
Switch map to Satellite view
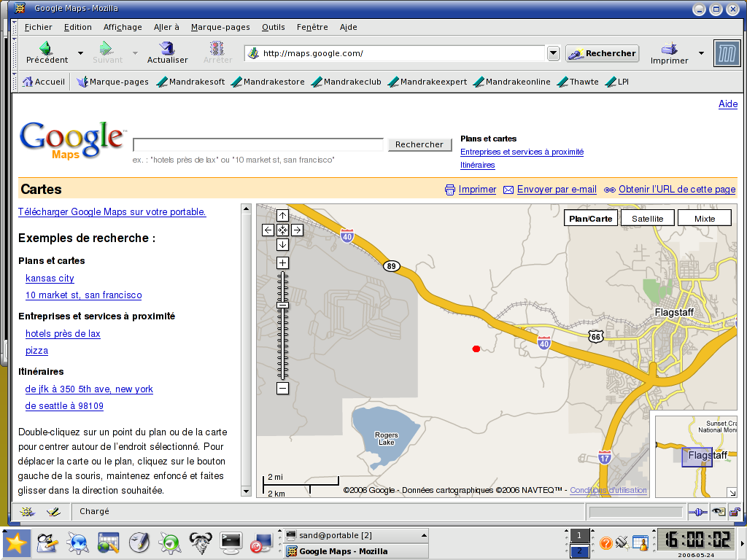648,219
